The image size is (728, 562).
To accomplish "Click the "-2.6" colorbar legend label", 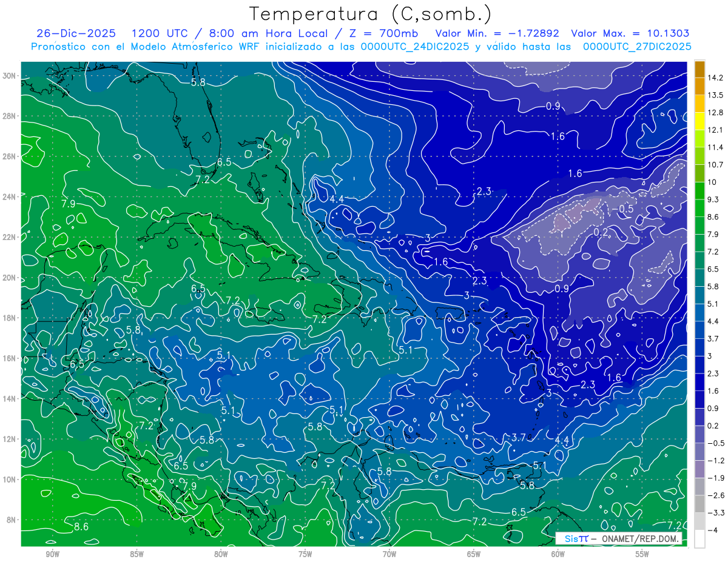I will 716,495.
